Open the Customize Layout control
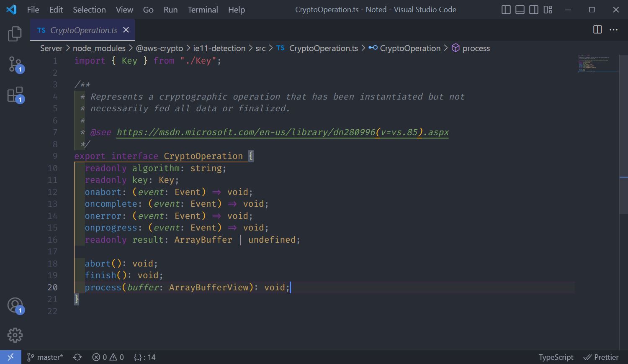 [x=548, y=10]
